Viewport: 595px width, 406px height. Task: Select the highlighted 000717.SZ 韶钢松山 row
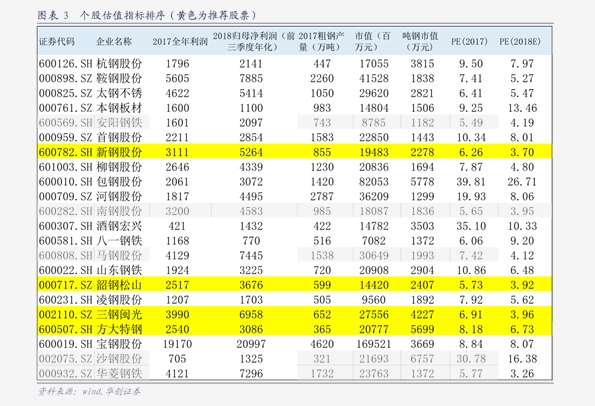[294, 285]
